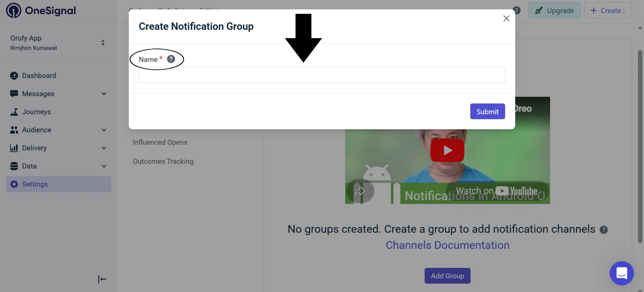Open the Create... button
The width and height of the screenshot is (644, 292).
pyautogui.click(x=608, y=10)
